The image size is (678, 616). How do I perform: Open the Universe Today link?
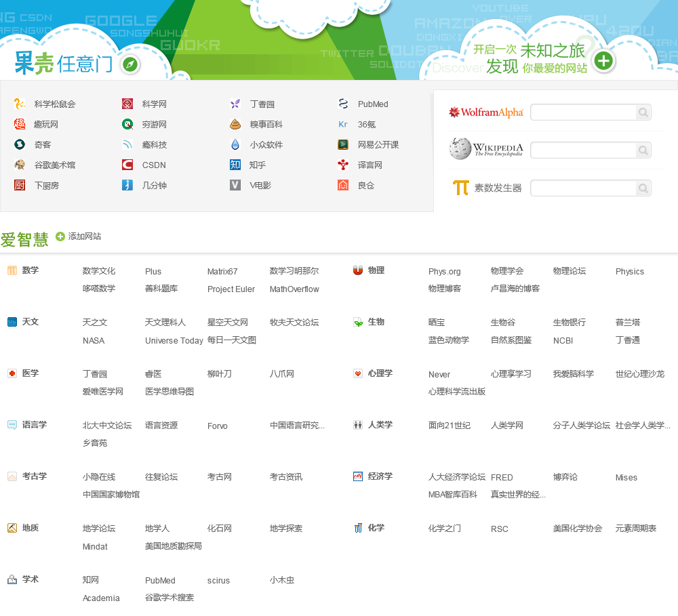pos(174,341)
